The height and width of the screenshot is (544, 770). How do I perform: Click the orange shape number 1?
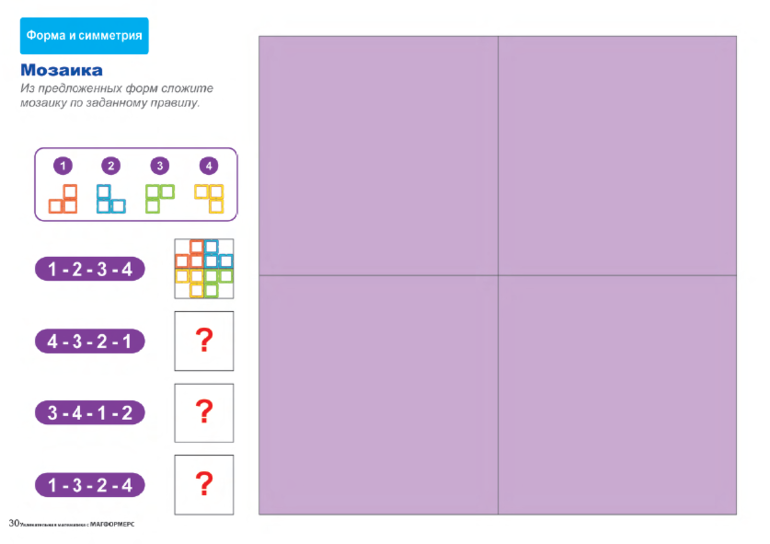[64, 199]
